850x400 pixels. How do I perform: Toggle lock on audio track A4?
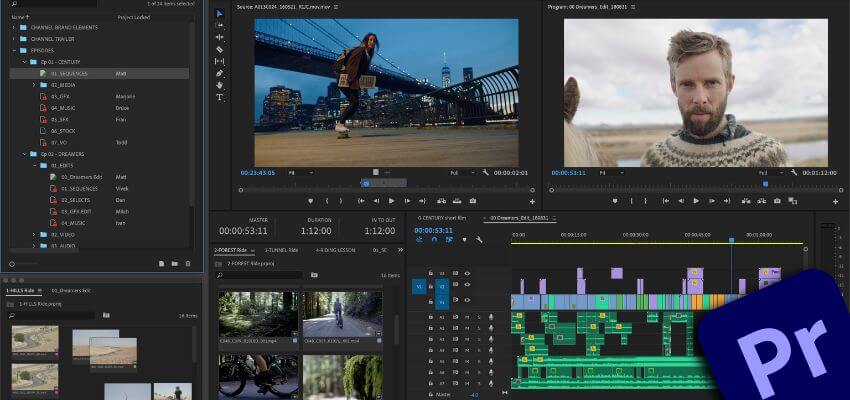pos(430,350)
